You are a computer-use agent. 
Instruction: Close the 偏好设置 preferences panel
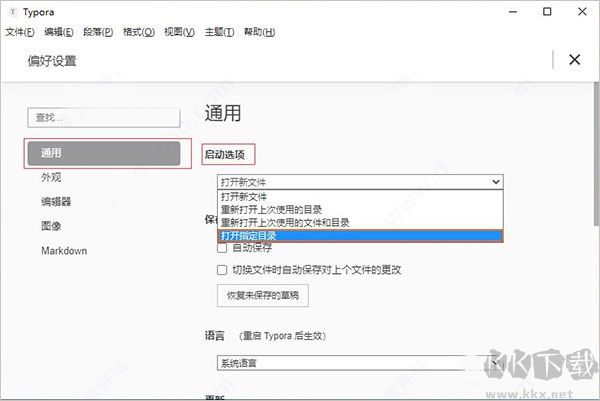click(x=574, y=60)
